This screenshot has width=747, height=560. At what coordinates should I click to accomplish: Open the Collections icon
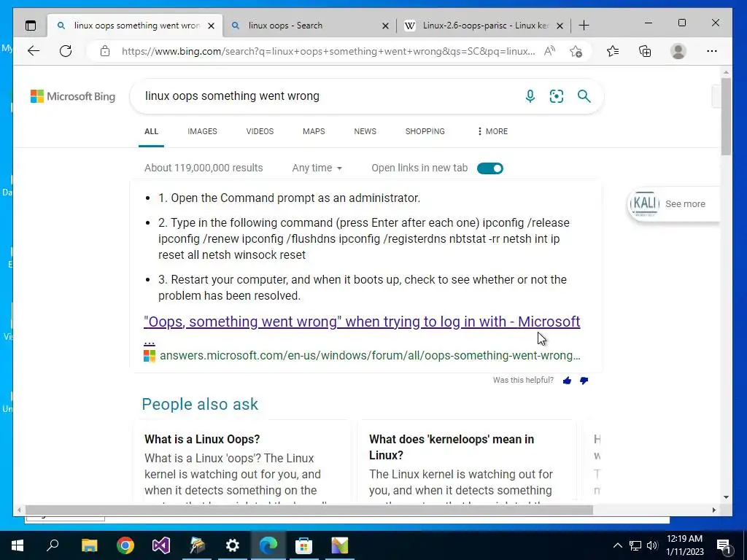point(645,51)
